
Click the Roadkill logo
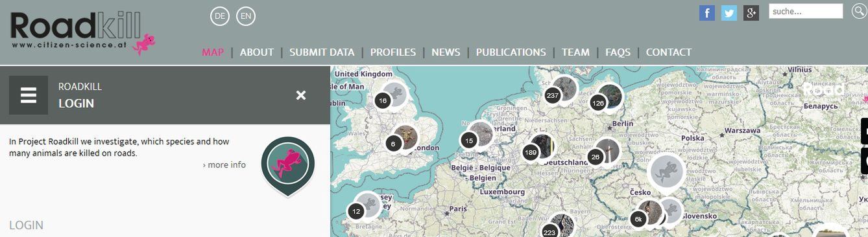click(83, 33)
